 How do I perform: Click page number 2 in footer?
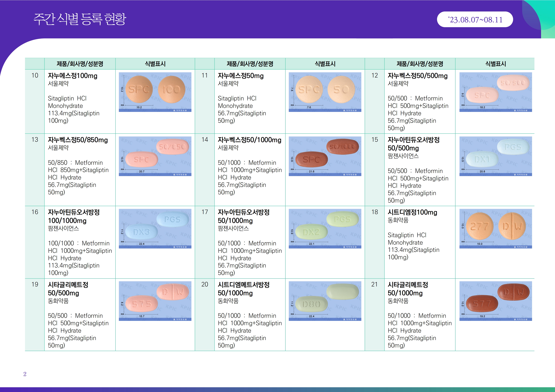click(x=25, y=374)
